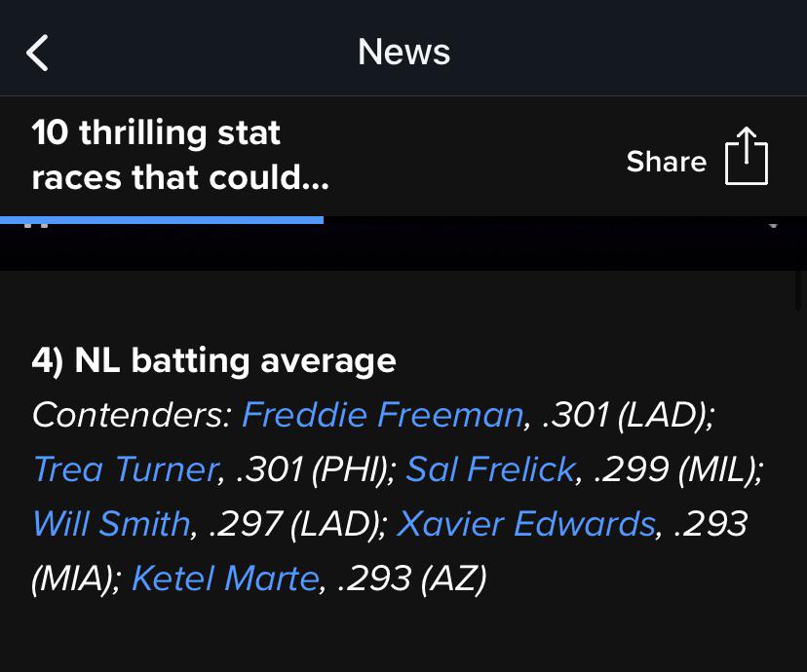Click the '.297 (LAD)' stat text
The height and width of the screenshot is (672, 807).
click(x=296, y=524)
